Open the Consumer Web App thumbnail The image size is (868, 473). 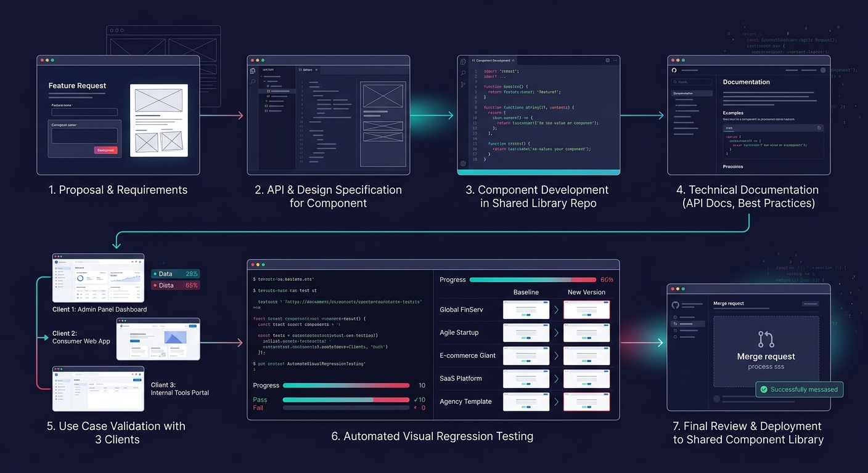tap(158, 339)
